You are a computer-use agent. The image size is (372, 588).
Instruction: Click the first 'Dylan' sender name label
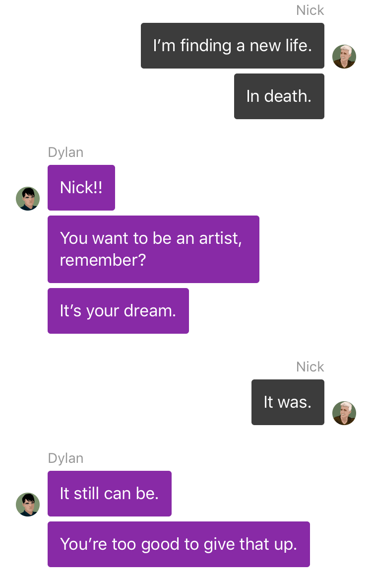(65, 152)
